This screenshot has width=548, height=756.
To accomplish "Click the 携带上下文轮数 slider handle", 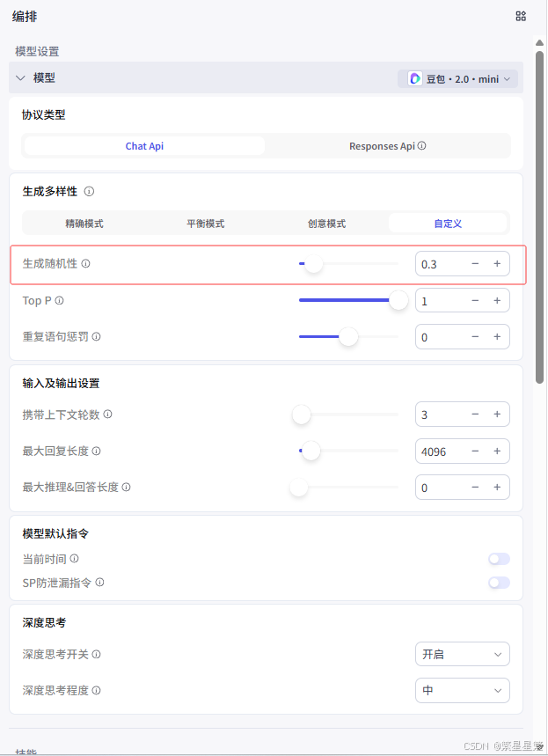I will (x=302, y=415).
